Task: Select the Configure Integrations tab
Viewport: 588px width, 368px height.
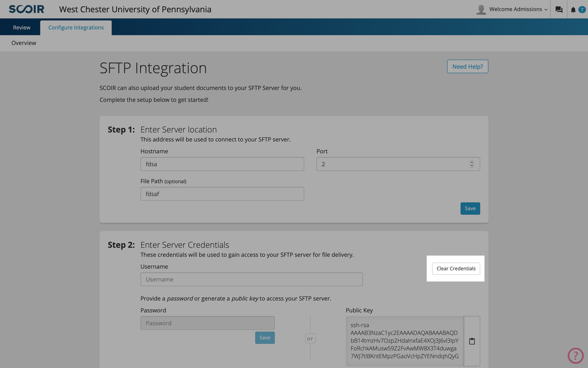Action: [x=76, y=27]
